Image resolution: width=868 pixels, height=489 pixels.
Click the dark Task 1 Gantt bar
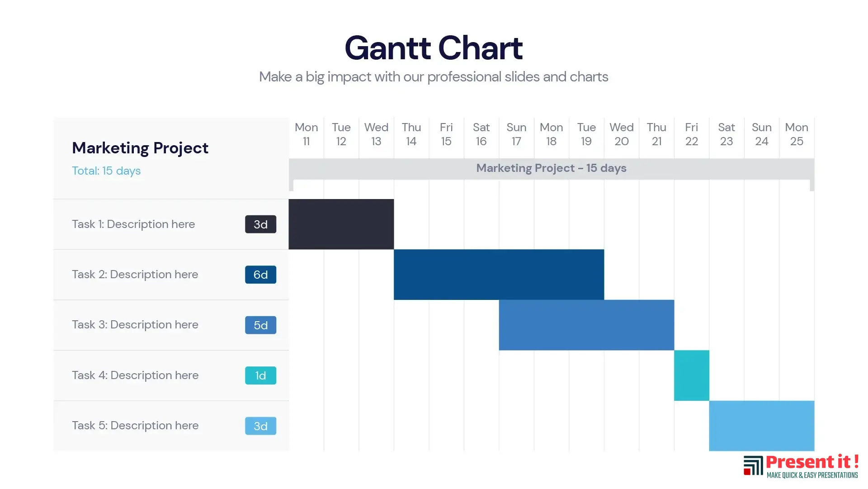coord(341,224)
